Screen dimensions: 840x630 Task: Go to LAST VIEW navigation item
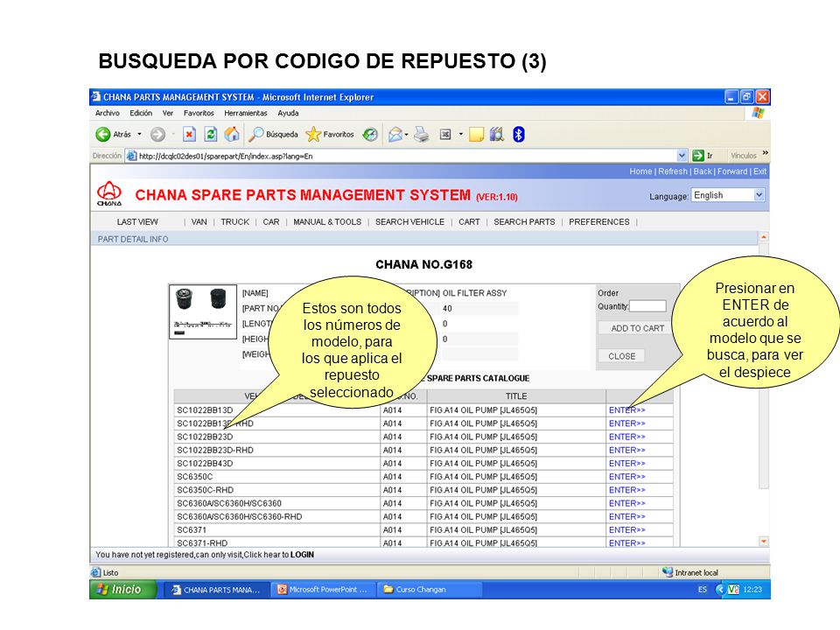pyautogui.click(x=137, y=221)
